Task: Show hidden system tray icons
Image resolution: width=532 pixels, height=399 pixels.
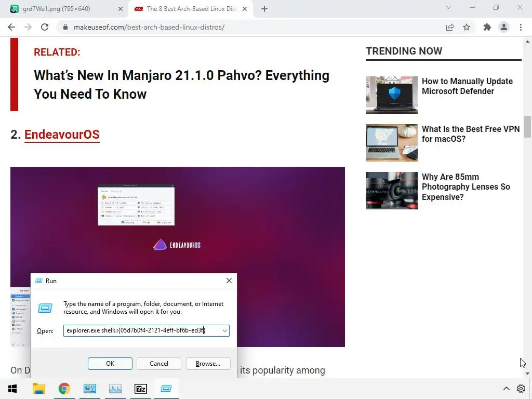Action: point(506,389)
